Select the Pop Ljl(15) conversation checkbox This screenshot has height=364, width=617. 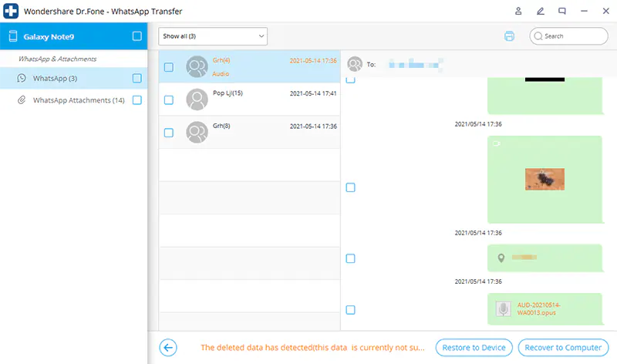tap(169, 100)
